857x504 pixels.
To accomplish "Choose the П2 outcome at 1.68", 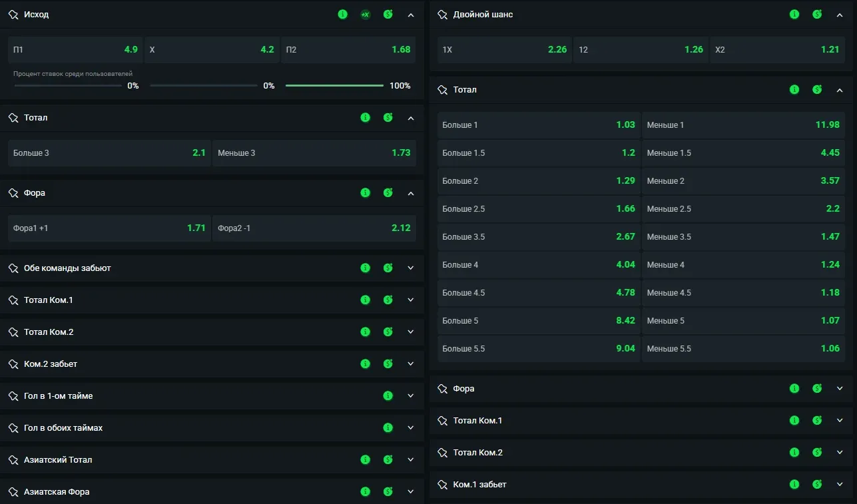I will pos(348,50).
